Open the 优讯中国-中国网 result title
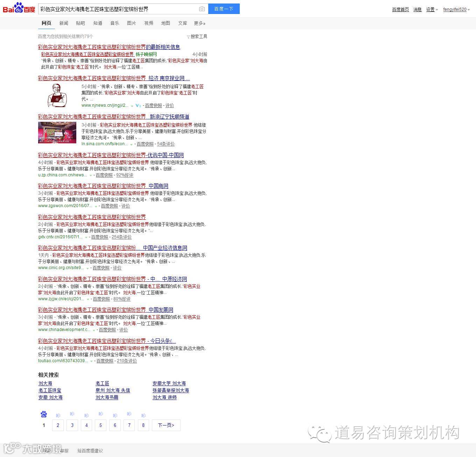The height and width of the screenshot is (457, 476). (x=111, y=155)
